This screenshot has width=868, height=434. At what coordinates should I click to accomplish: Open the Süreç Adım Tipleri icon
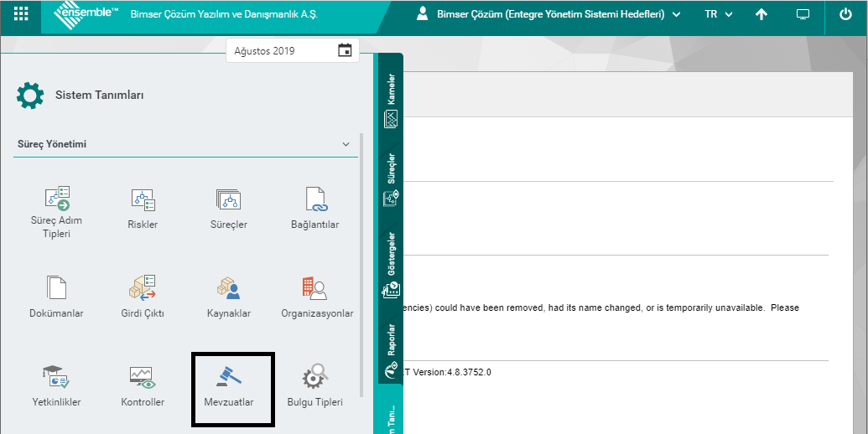[57, 199]
